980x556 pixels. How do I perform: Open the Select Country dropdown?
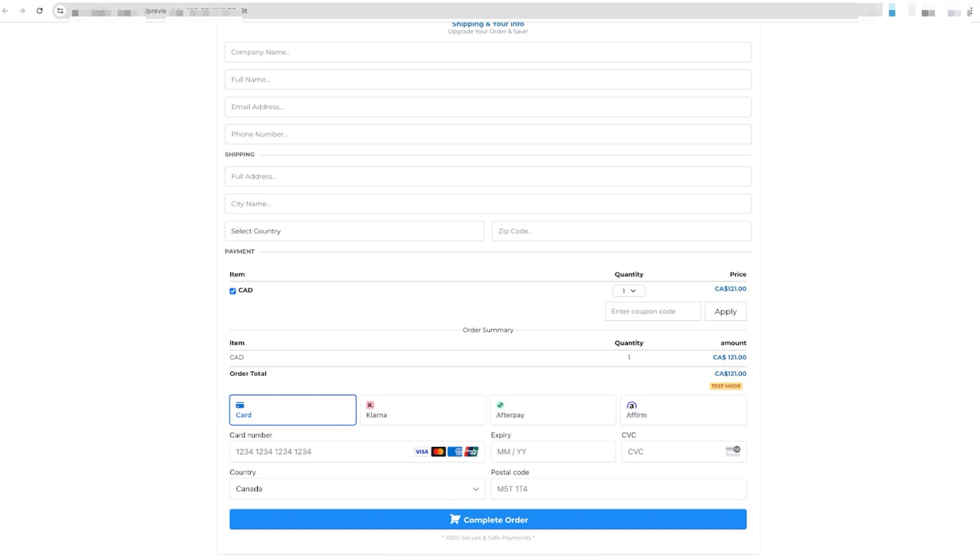(x=354, y=231)
